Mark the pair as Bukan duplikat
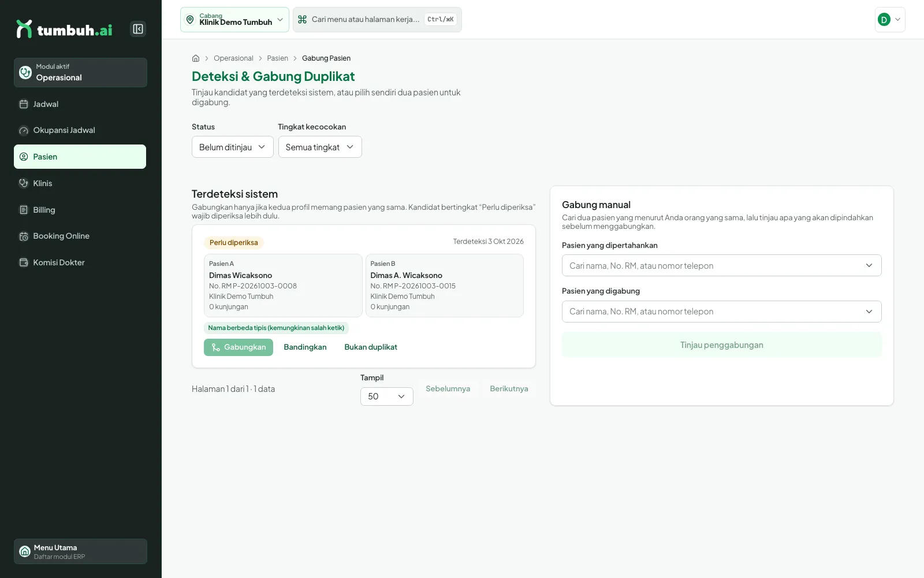Viewport: 924px width, 578px height. [x=371, y=347]
